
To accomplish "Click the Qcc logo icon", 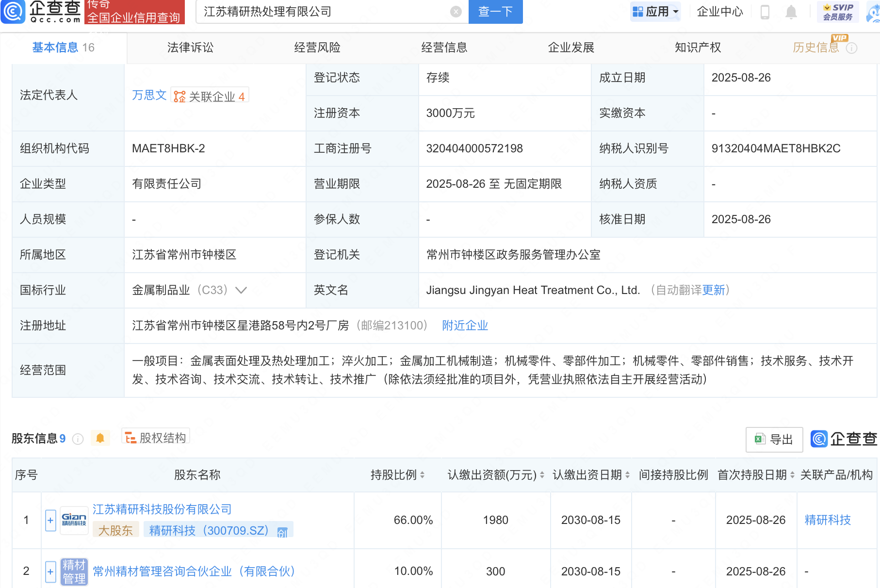I will coord(13,12).
